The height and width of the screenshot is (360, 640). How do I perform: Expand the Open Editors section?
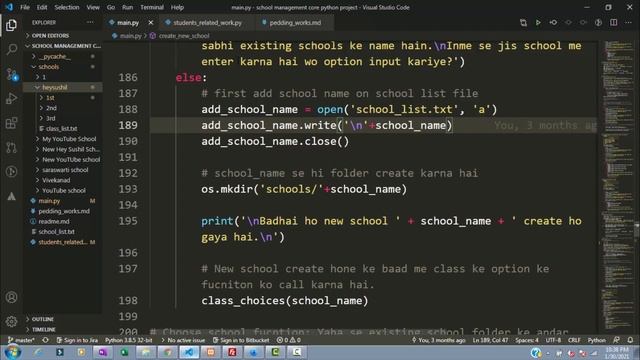tap(63, 36)
